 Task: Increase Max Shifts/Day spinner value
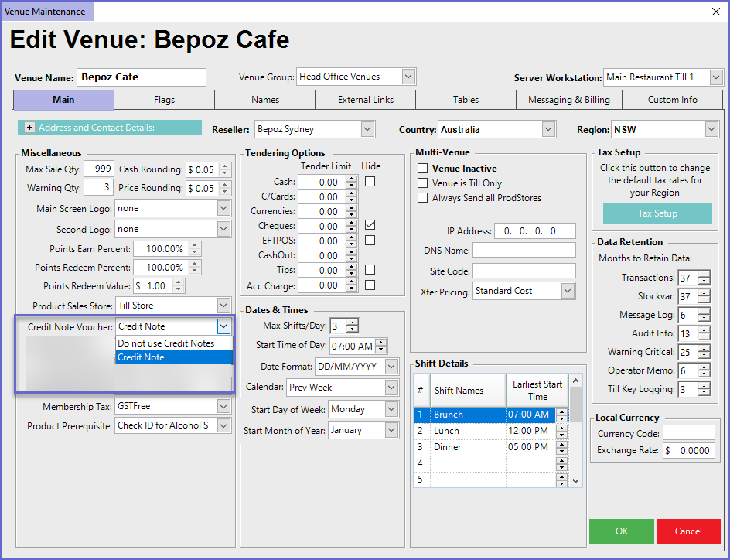353,323
